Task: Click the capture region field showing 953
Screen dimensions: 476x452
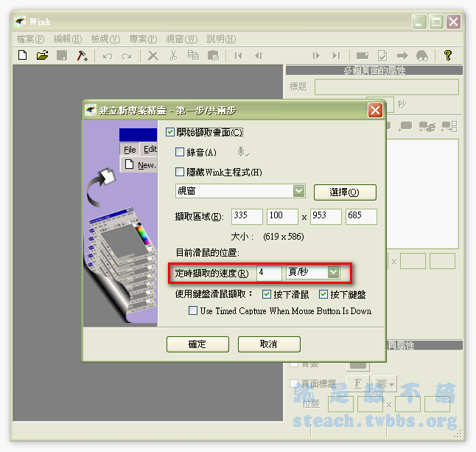Action: tap(326, 216)
